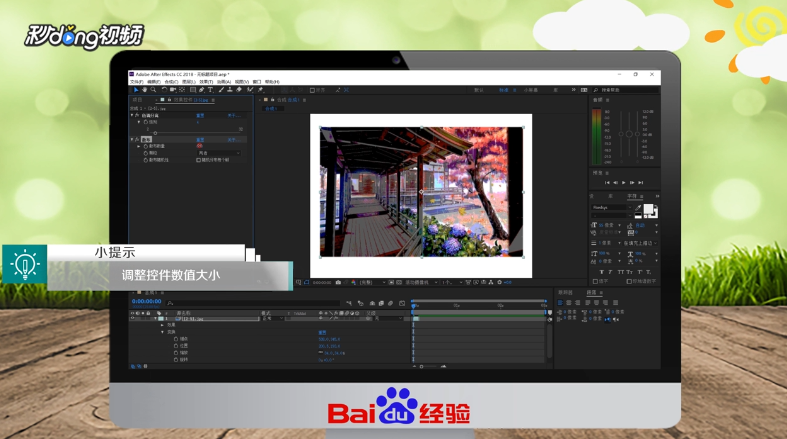Select the Pen tool
Viewport: 787px width, 439px height.
coord(202,90)
